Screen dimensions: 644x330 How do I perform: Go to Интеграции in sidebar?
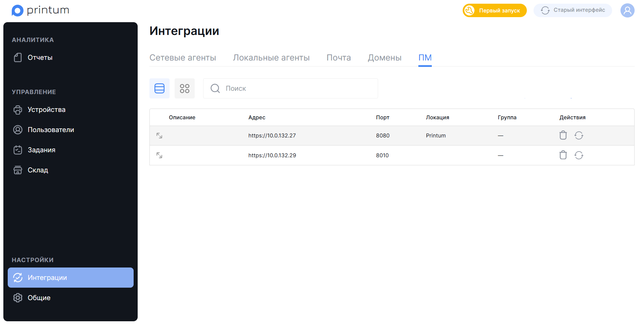tap(71, 278)
